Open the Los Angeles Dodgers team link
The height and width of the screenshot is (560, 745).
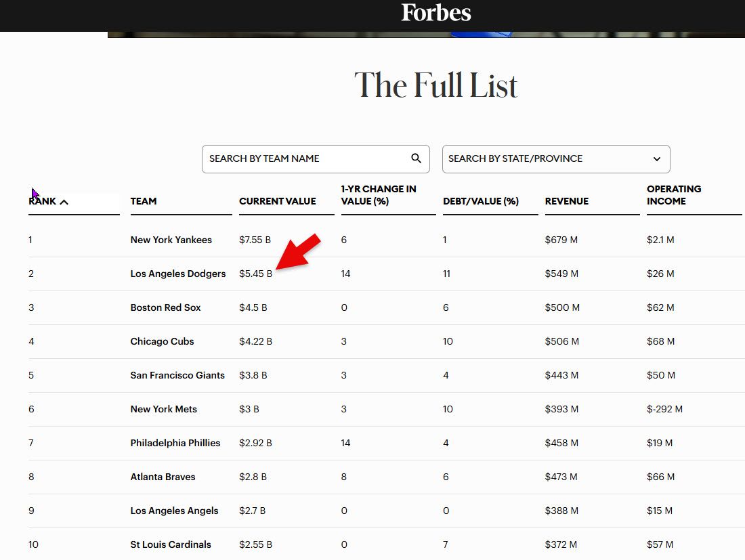[x=178, y=274]
